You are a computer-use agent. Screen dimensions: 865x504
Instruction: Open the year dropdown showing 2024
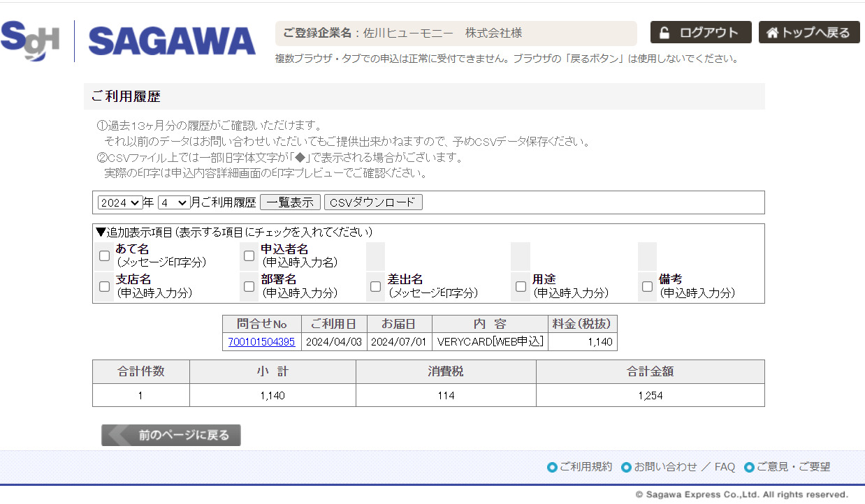[x=119, y=202]
